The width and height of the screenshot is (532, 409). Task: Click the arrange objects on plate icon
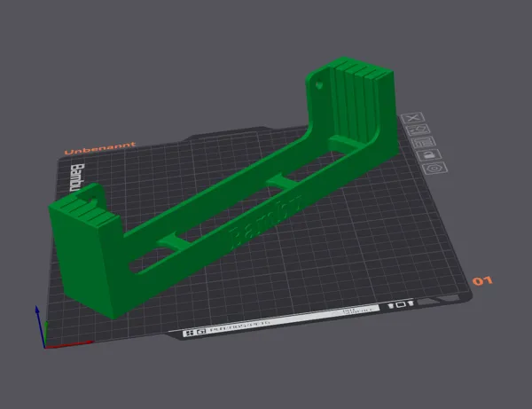pyautogui.click(x=424, y=142)
